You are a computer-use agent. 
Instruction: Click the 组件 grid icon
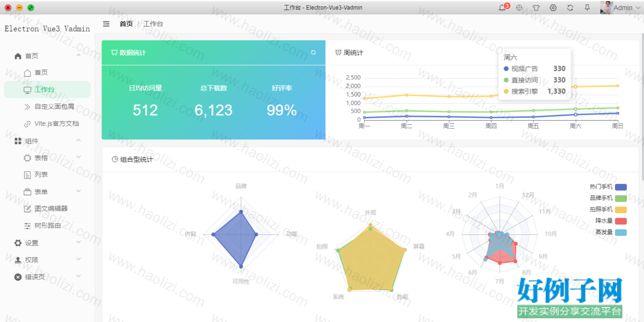[x=18, y=141]
